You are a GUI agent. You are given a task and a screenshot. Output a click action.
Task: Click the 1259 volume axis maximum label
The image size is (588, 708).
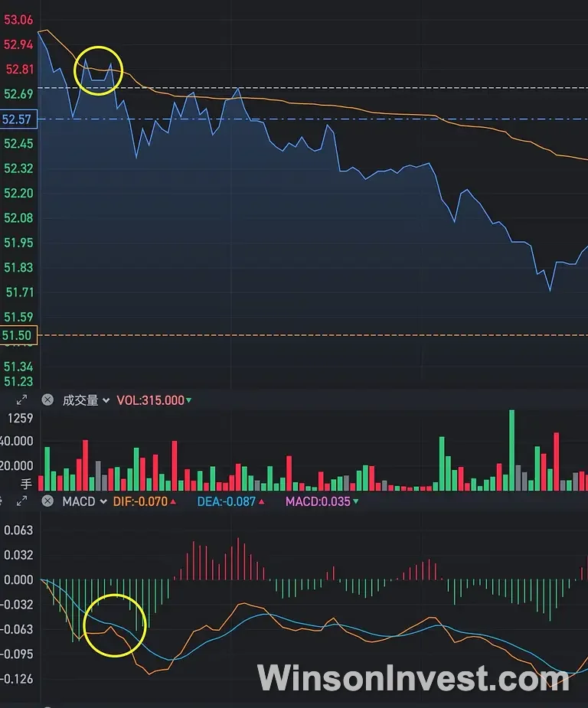click(20, 418)
